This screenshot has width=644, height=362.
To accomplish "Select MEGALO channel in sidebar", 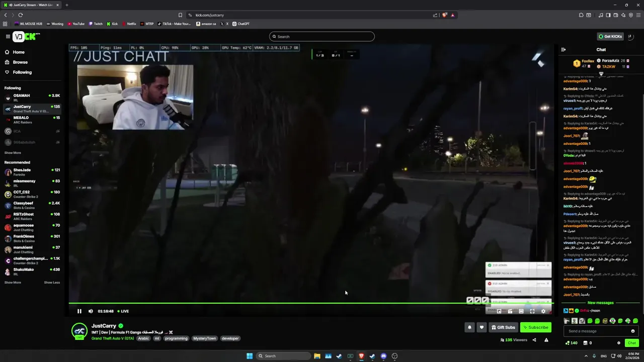I will [x=33, y=120].
